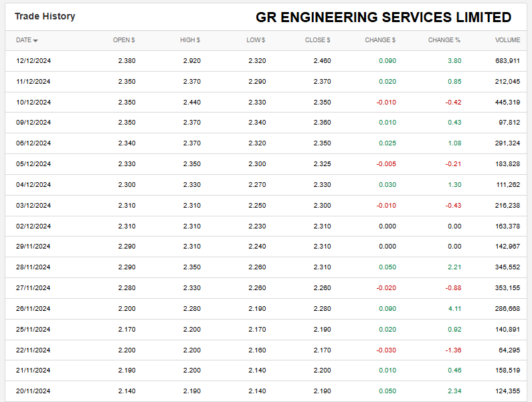This screenshot has height=402, width=532.
Task: Select the 12/12/2024 date row
Action: pyautogui.click(x=33, y=61)
